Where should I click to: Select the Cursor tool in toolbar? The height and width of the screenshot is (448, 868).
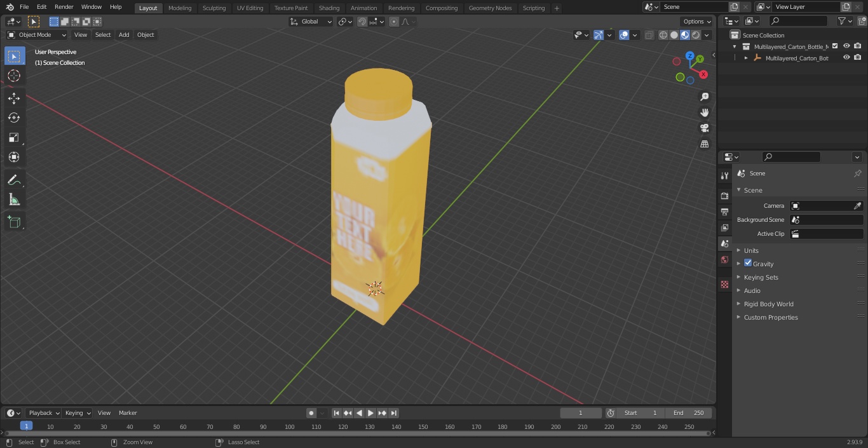click(14, 76)
